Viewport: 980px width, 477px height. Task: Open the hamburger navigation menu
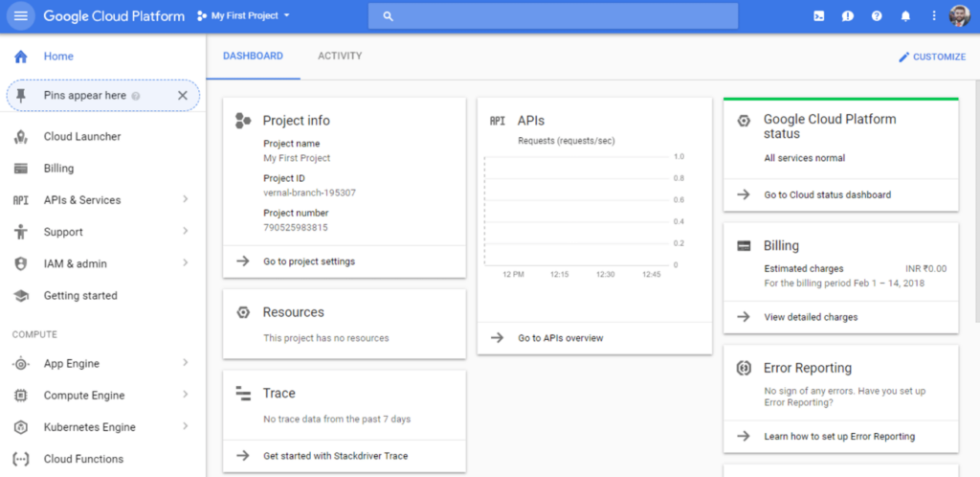click(21, 15)
